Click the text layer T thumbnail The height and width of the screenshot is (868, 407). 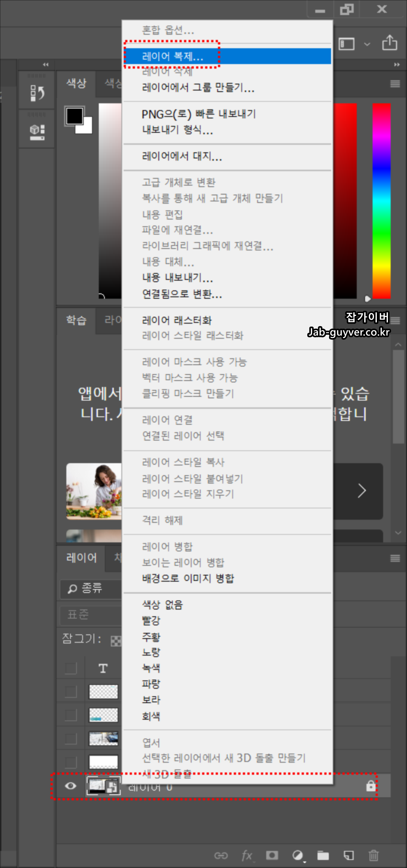(x=103, y=668)
